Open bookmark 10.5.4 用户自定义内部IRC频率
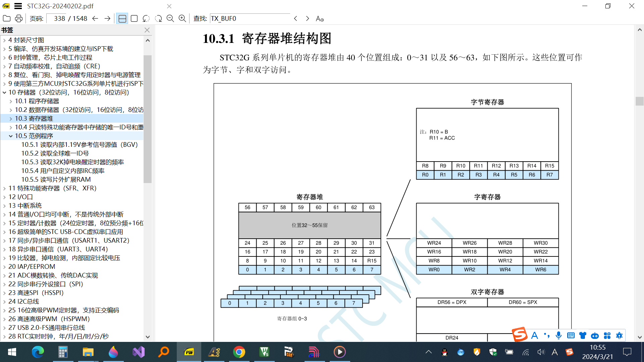 [63, 171]
